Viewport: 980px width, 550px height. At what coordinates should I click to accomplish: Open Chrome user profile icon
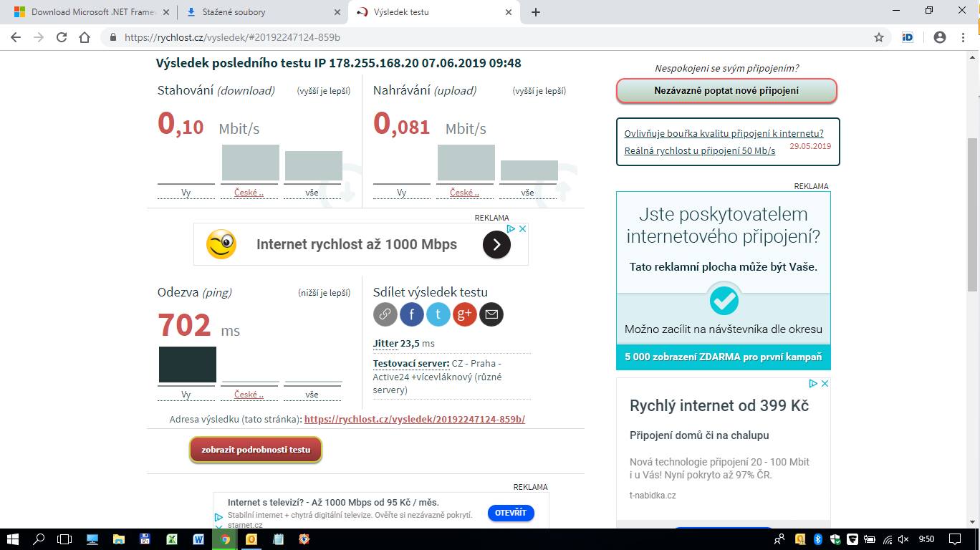(x=940, y=37)
